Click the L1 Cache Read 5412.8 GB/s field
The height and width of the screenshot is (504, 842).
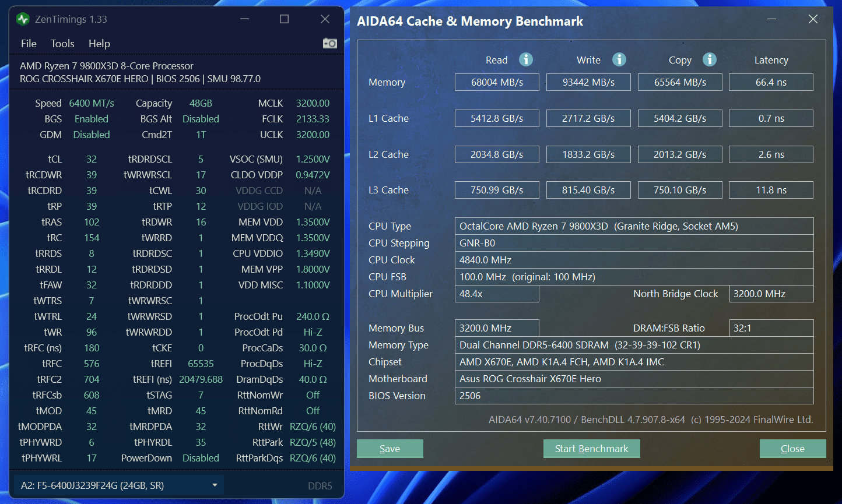point(497,118)
